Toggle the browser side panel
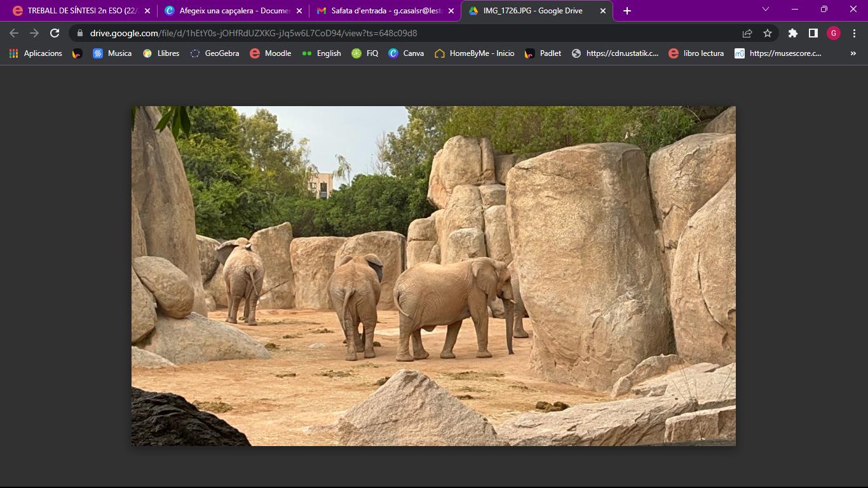Screen dimensions: 868x488 [x=813, y=33]
